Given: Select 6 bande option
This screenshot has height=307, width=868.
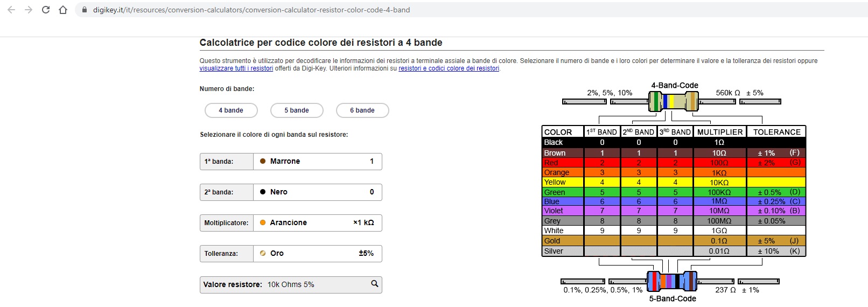Looking at the screenshot, I should point(362,110).
